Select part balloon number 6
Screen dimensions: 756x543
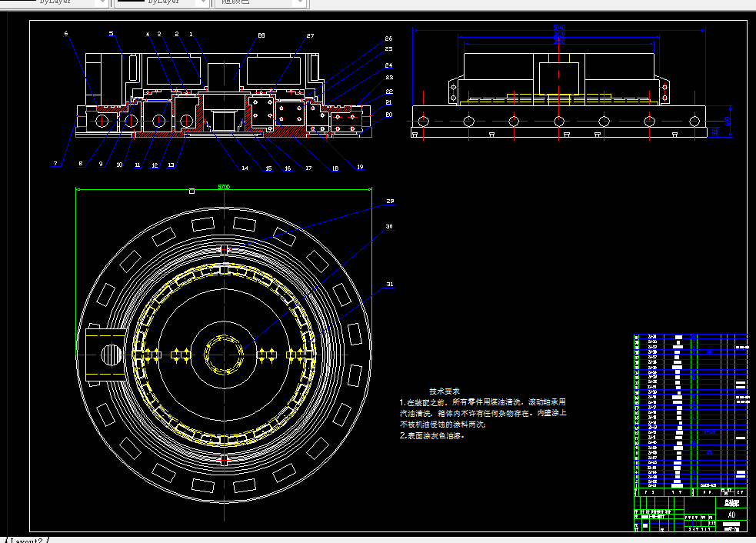click(66, 34)
